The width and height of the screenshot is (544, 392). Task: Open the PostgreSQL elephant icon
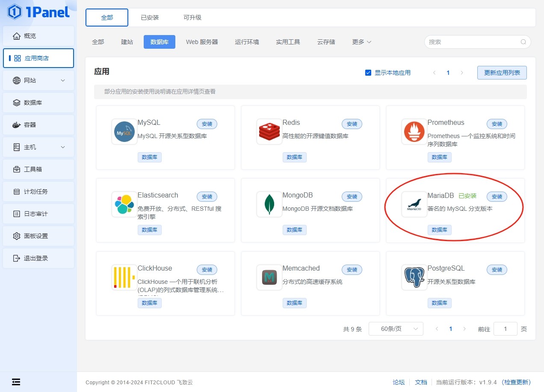point(414,277)
